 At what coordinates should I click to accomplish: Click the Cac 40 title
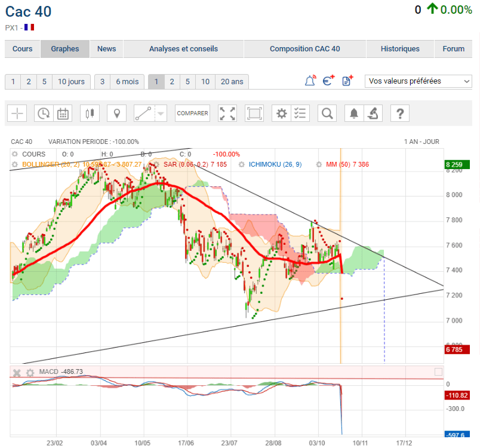click(29, 12)
